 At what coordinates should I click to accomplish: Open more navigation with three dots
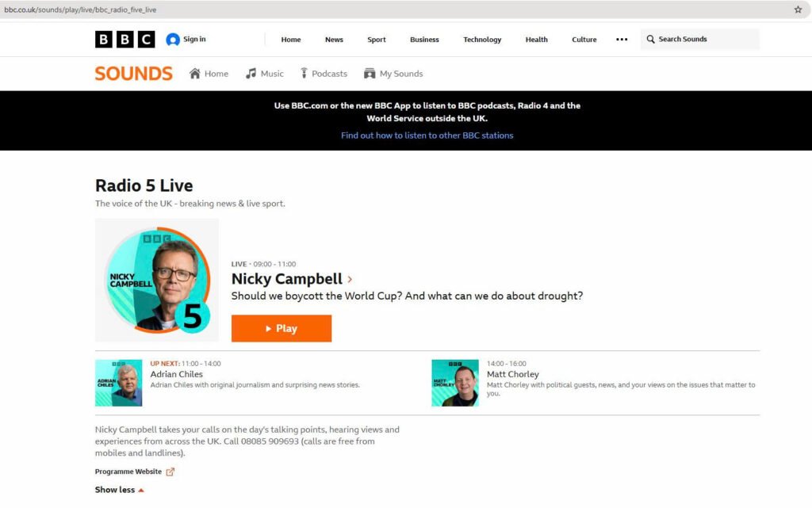[622, 40]
